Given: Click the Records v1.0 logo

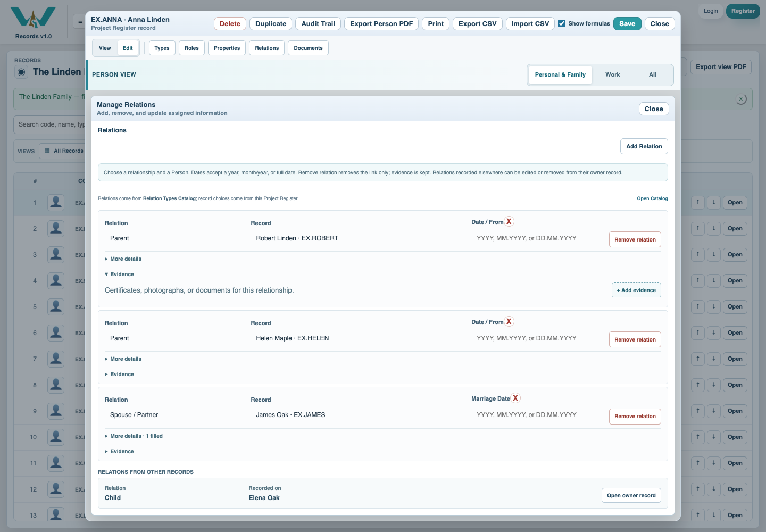Looking at the screenshot, I should click(33, 23).
